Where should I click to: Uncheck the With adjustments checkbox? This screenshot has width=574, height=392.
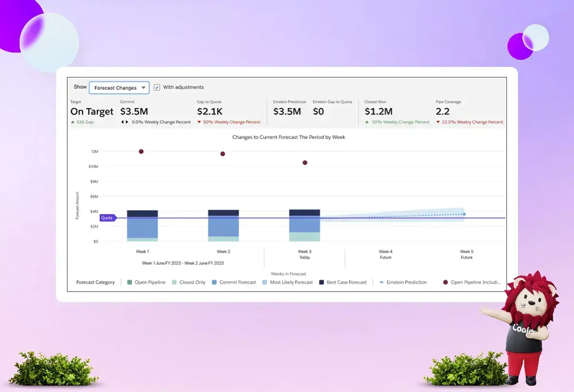point(157,87)
